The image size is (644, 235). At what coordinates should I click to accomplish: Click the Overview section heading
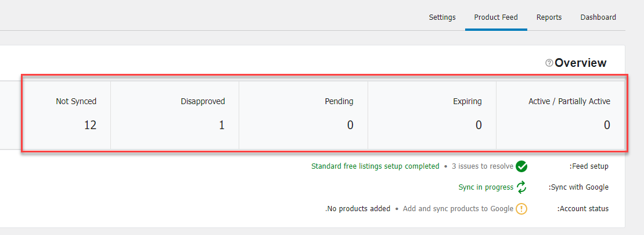[x=580, y=63]
